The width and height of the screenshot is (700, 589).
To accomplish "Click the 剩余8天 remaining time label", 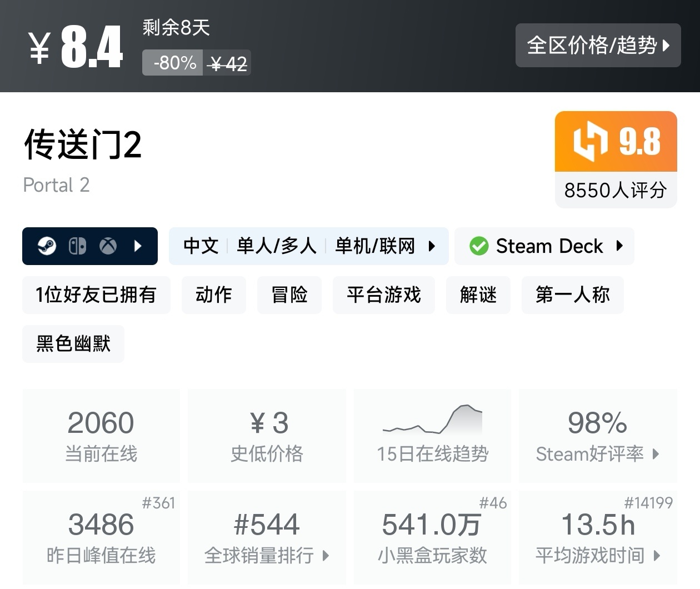I will pyautogui.click(x=176, y=27).
